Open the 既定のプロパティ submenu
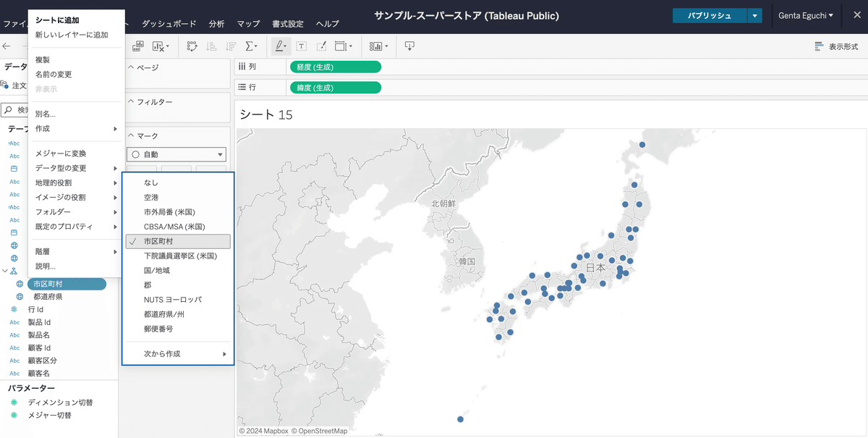Viewport: 868px width, 438px height. 76,226
